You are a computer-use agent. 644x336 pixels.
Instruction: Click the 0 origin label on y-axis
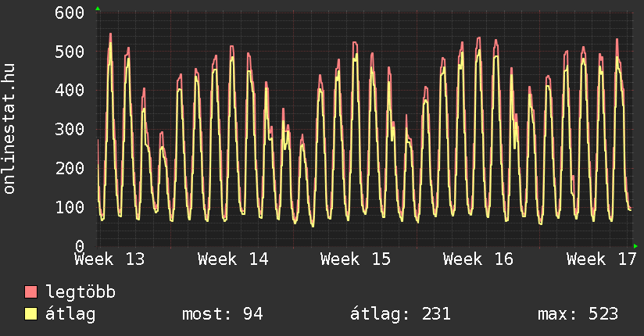click(79, 245)
